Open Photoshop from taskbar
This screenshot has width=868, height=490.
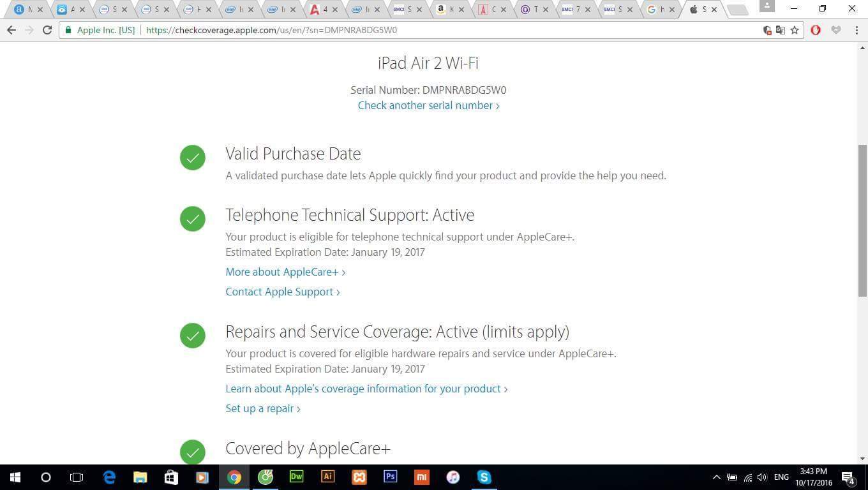point(390,477)
